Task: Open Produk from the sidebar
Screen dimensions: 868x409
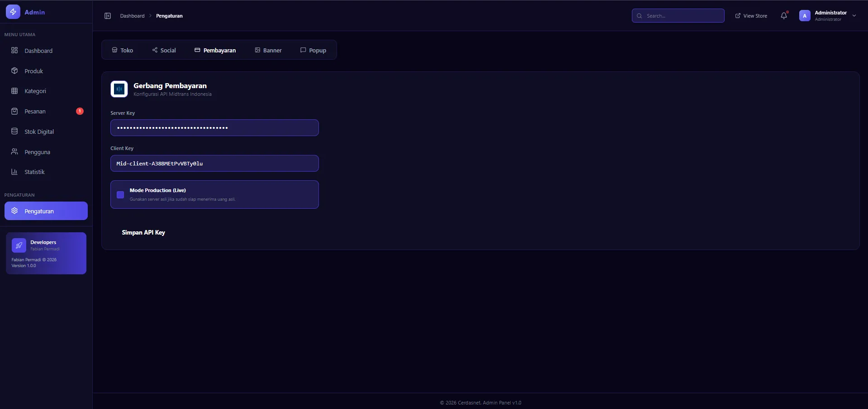Action: tap(33, 71)
